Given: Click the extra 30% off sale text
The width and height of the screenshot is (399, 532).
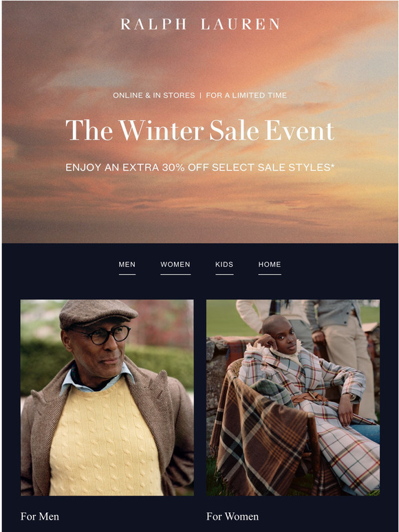Looking at the screenshot, I should [x=200, y=167].
